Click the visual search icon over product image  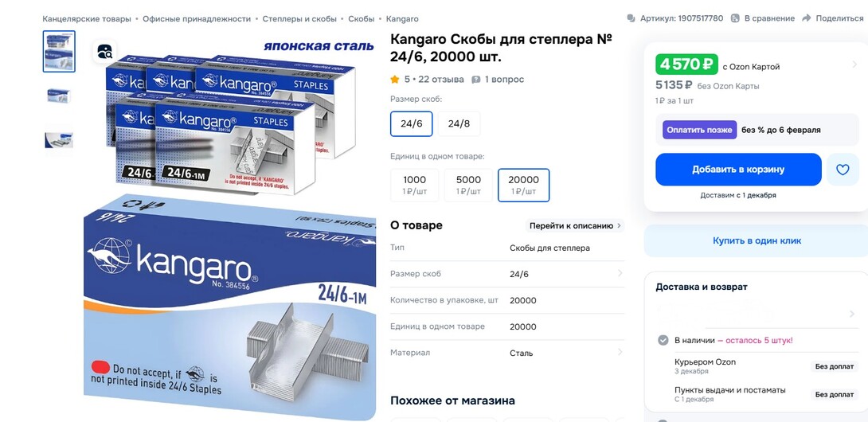tap(104, 52)
